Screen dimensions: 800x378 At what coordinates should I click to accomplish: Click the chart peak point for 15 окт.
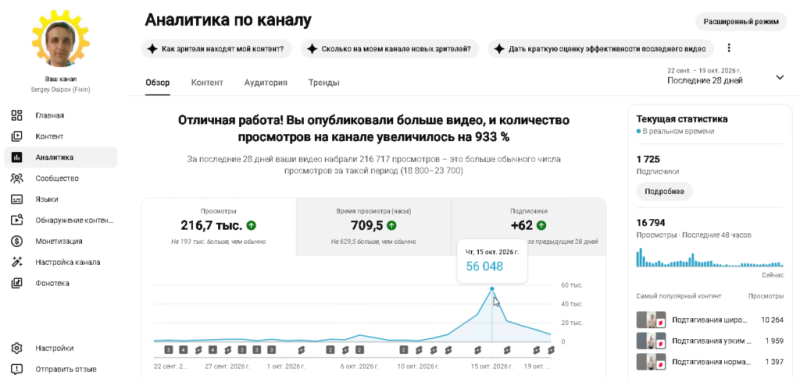(492, 289)
